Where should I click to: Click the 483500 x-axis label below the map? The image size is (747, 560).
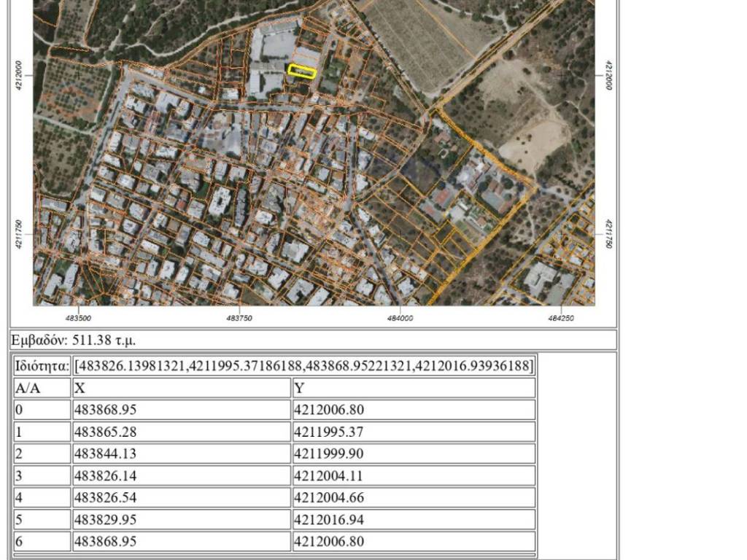pyautogui.click(x=78, y=318)
